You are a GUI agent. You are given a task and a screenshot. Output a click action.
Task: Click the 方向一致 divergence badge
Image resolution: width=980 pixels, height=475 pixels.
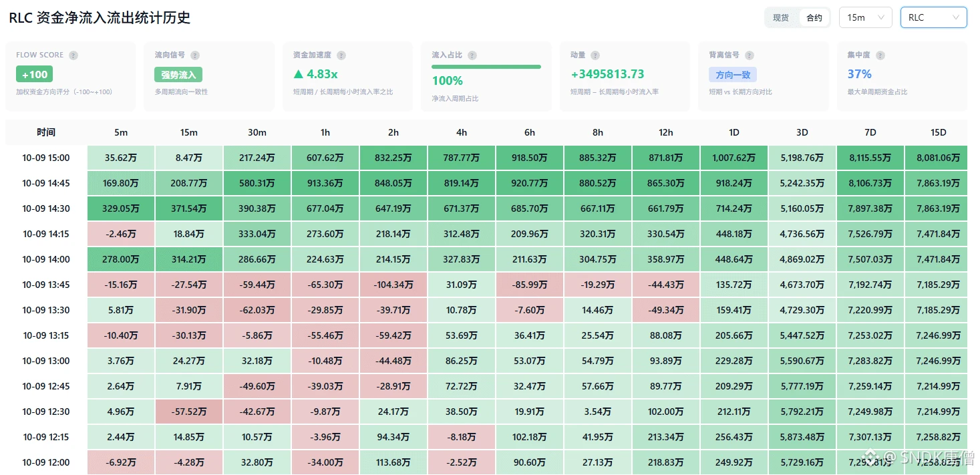[x=733, y=75]
